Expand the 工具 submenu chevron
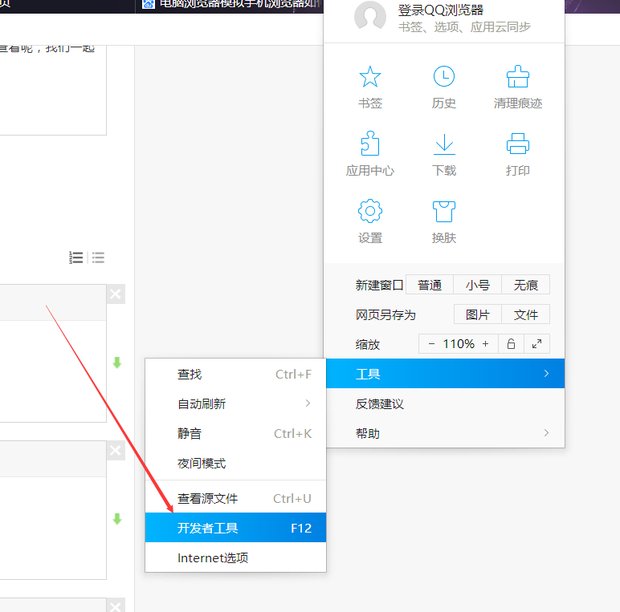The image size is (620, 612). [546, 374]
